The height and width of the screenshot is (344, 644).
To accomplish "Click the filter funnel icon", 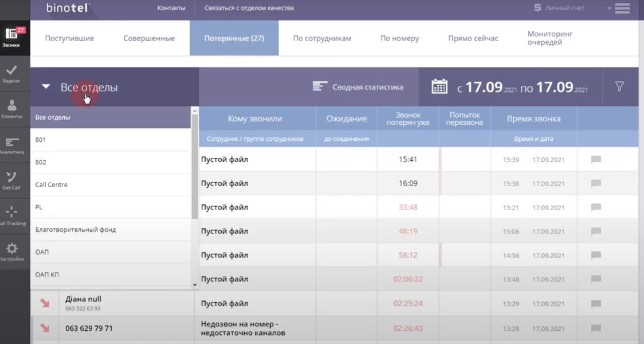I will tap(619, 87).
